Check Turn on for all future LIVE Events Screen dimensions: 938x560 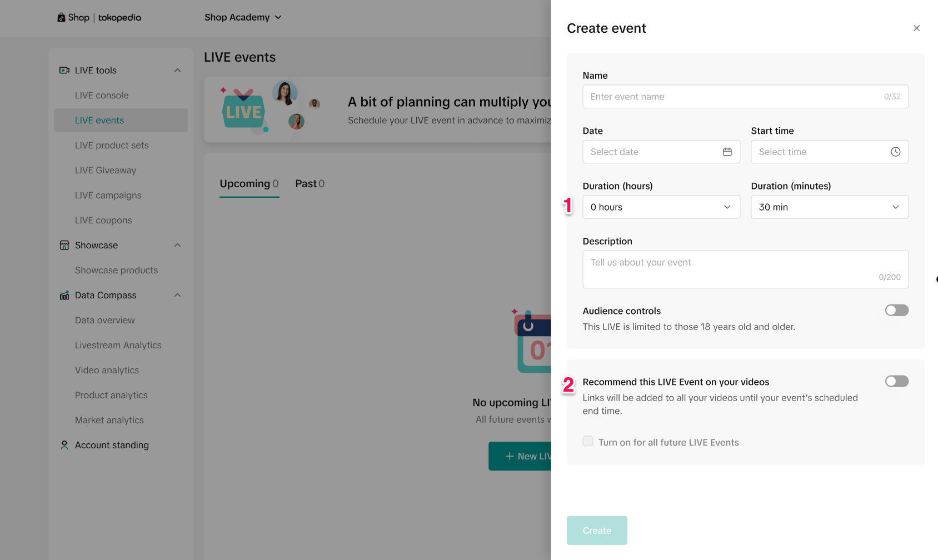point(588,442)
